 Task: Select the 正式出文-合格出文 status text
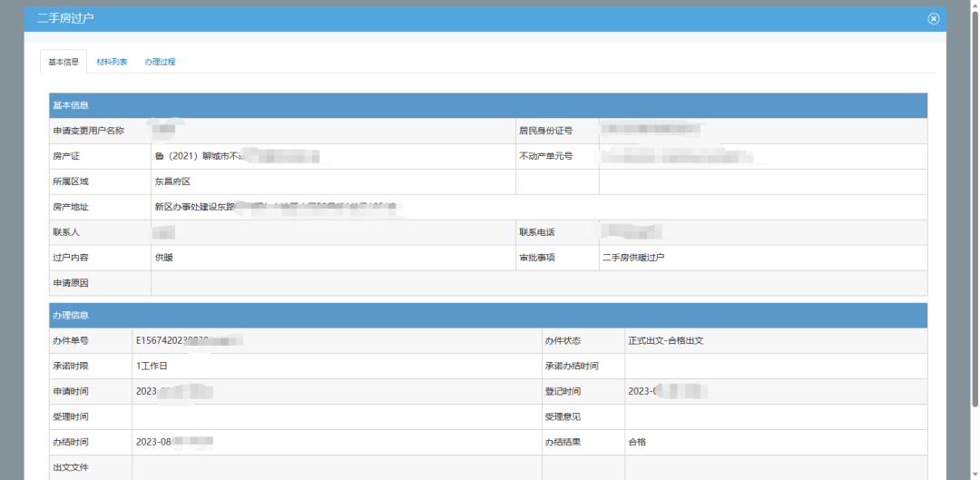click(x=665, y=341)
